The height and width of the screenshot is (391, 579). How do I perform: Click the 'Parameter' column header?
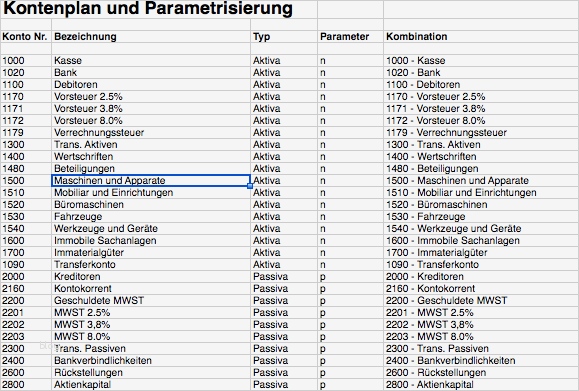pyautogui.click(x=350, y=37)
